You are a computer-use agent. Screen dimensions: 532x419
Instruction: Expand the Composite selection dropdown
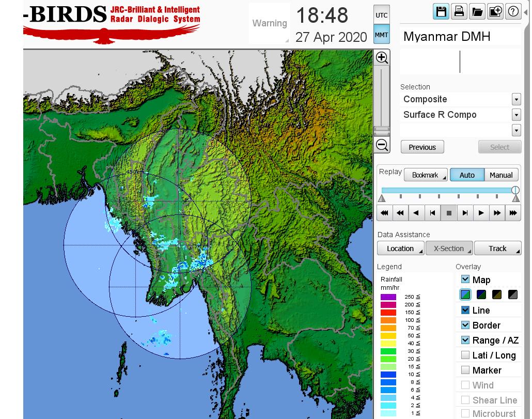(x=516, y=99)
